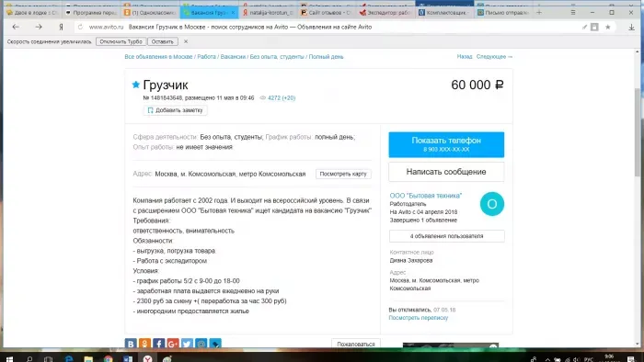The width and height of the screenshot is (644, 362).
Task: Click the favorite star beside Грузчик title
Action: coord(135,85)
